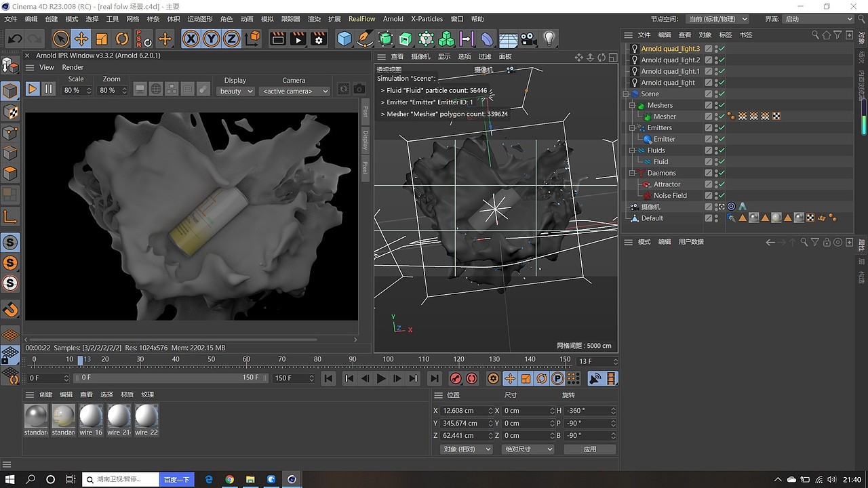Image resolution: width=868 pixels, height=488 pixels.
Task: Activate the Move tool in top toolbar
Action: [x=81, y=39]
